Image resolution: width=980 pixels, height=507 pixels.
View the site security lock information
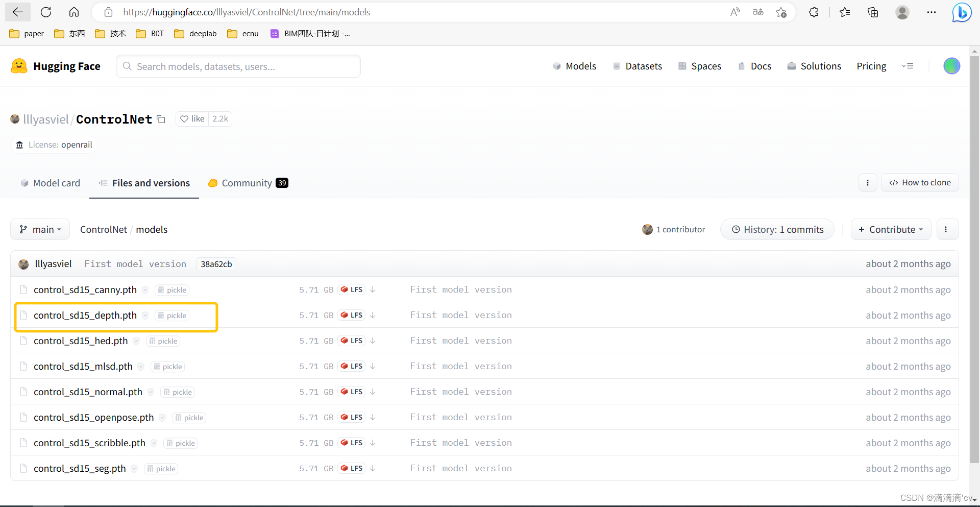click(108, 12)
